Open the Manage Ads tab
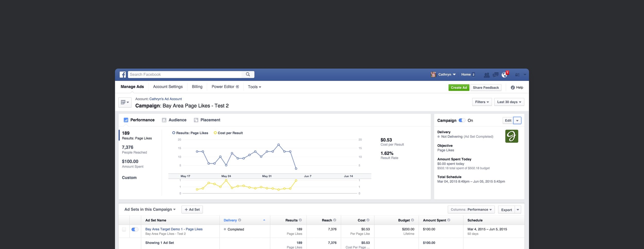 pyautogui.click(x=132, y=87)
